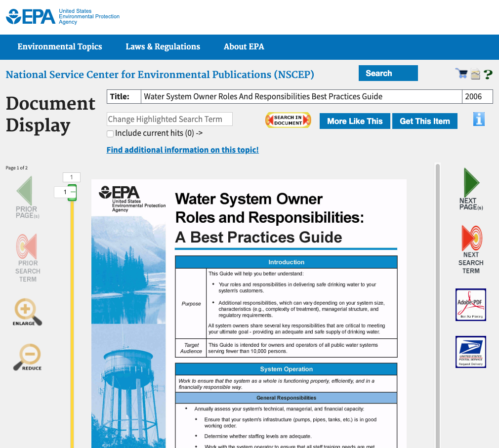499x448 pixels.
Task: Click the Document Display heading
Action: pos(50,114)
